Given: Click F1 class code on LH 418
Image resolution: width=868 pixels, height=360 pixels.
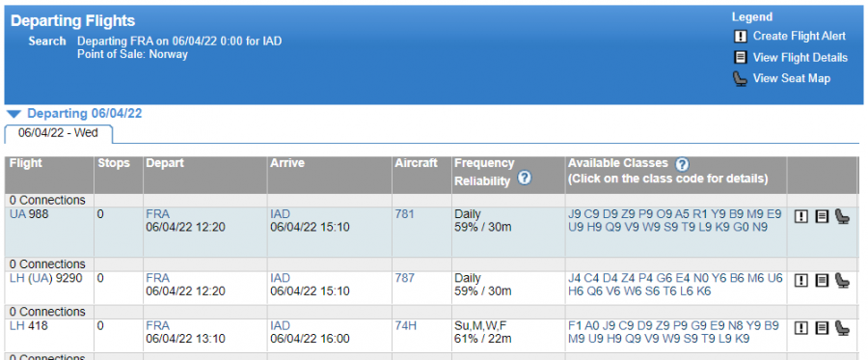Looking at the screenshot, I should tap(575, 325).
